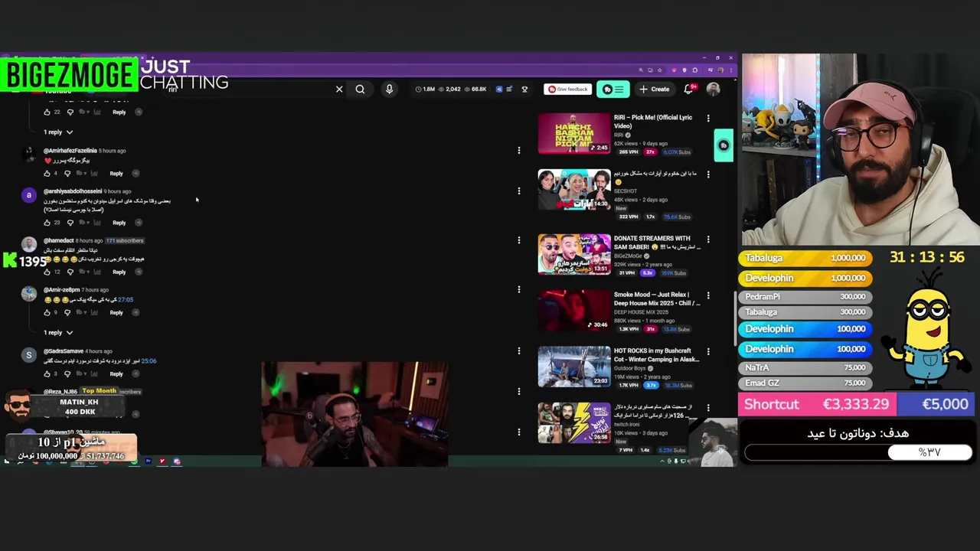Like the @SadraSamave comment
Image resolution: width=980 pixels, height=551 pixels.
(x=47, y=373)
